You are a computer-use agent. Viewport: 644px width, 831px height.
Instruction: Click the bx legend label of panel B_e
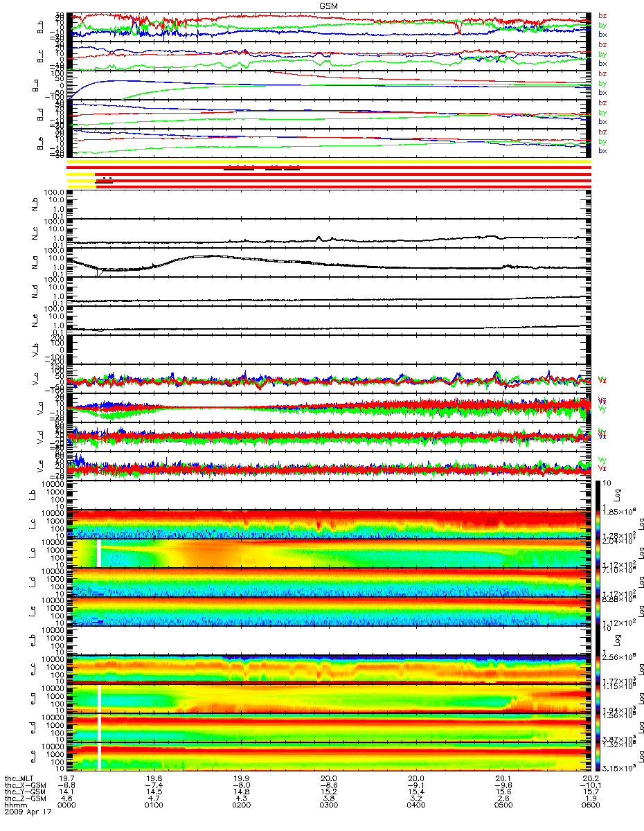pyautogui.click(x=602, y=151)
